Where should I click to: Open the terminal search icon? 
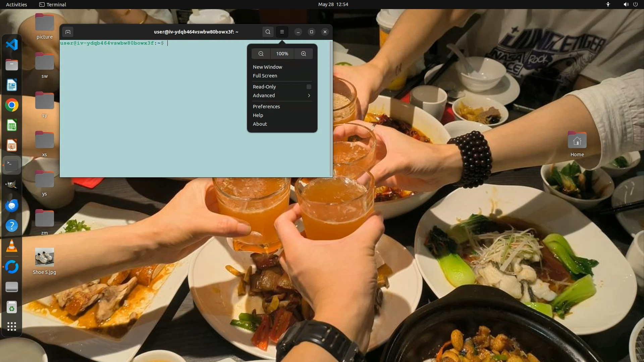click(x=268, y=32)
